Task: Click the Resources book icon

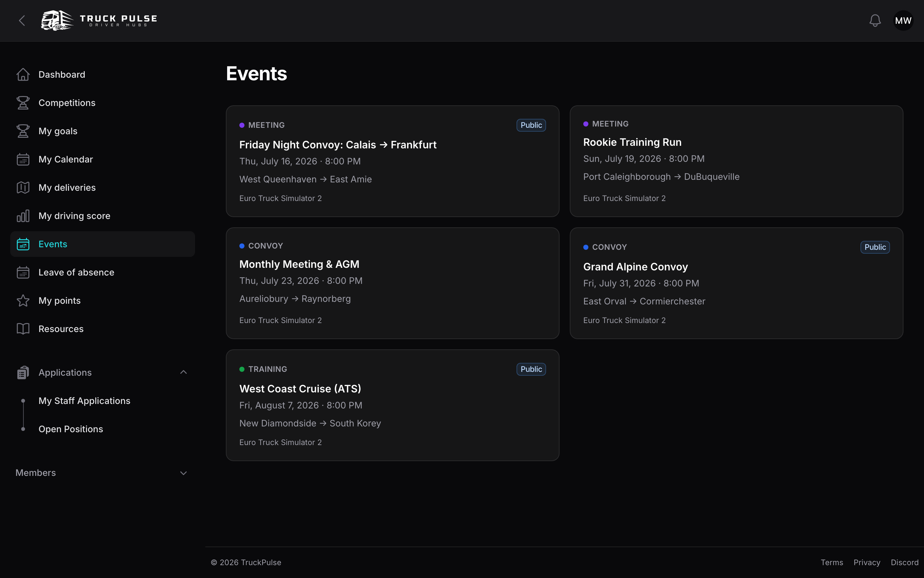Action: pyautogui.click(x=23, y=329)
